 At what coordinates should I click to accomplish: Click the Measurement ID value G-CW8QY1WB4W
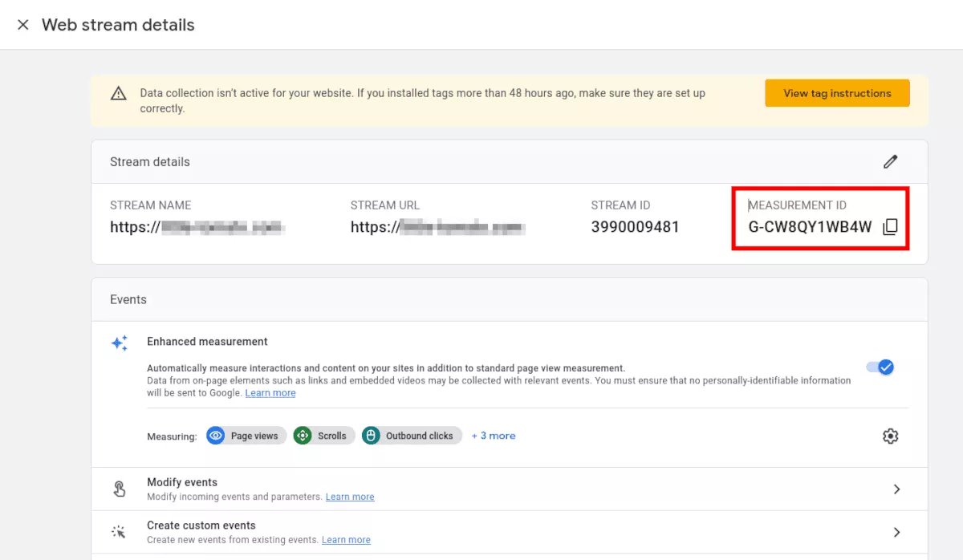(x=810, y=227)
